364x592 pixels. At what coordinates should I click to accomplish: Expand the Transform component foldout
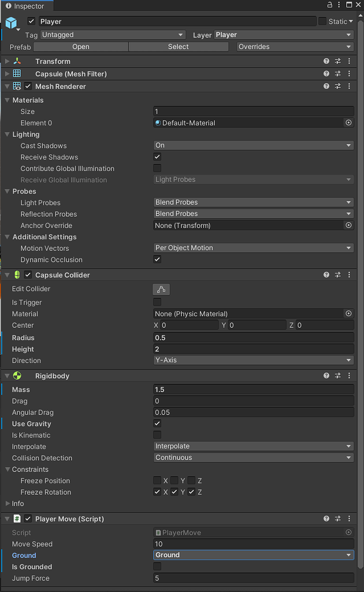click(7, 61)
